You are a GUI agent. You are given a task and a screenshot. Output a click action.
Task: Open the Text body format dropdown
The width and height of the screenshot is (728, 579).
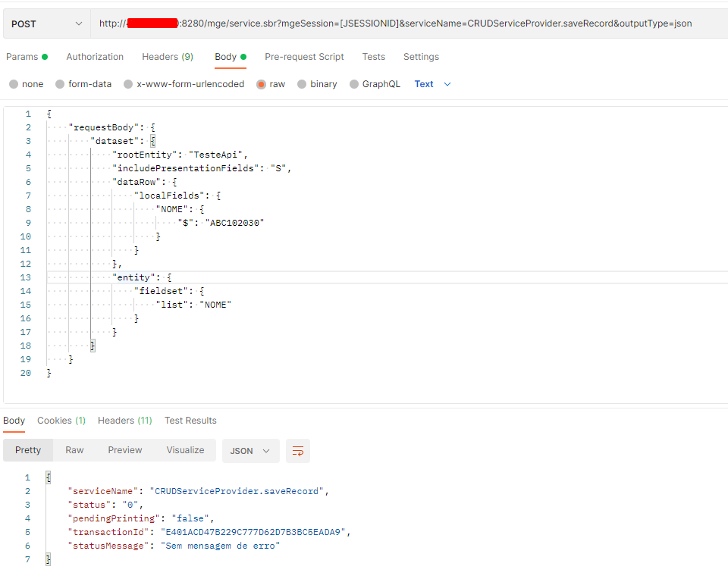point(432,84)
